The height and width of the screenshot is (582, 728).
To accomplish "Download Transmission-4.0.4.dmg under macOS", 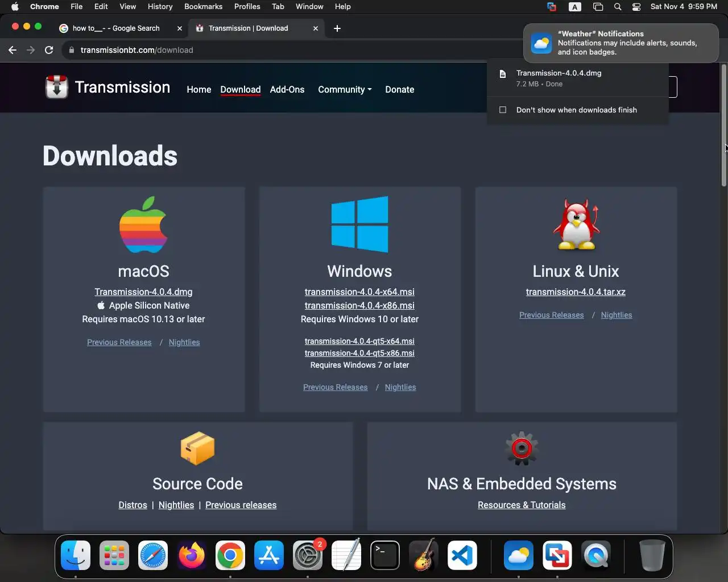I will point(143,292).
